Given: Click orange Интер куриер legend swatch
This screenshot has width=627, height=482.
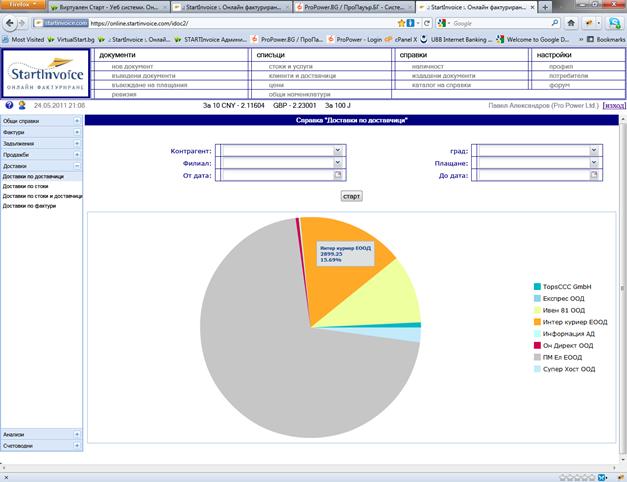Looking at the screenshot, I should [537, 322].
